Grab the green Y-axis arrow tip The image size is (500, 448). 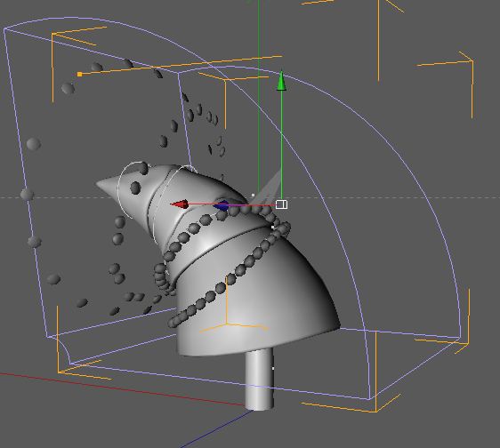(281, 81)
